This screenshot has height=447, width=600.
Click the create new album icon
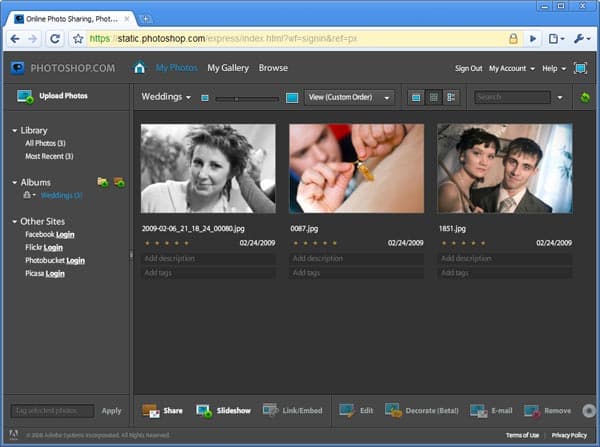(x=103, y=182)
